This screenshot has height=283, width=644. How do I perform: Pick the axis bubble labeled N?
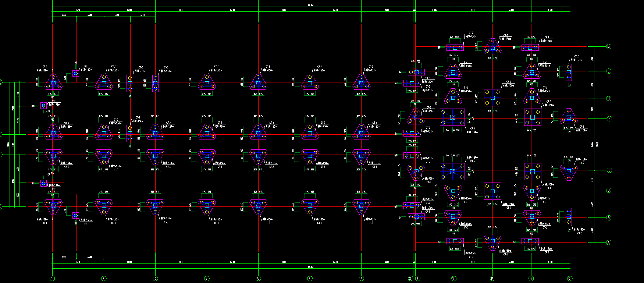click(x=609, y=47)
